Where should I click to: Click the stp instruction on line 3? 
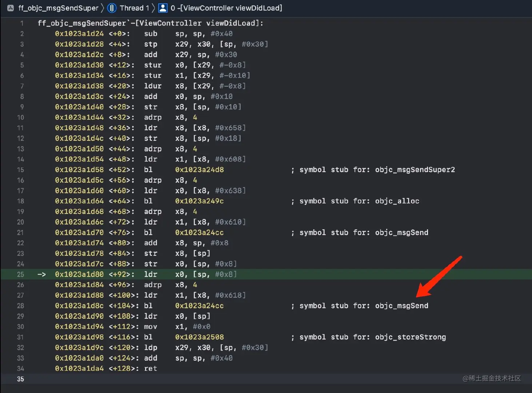point(151,44)
